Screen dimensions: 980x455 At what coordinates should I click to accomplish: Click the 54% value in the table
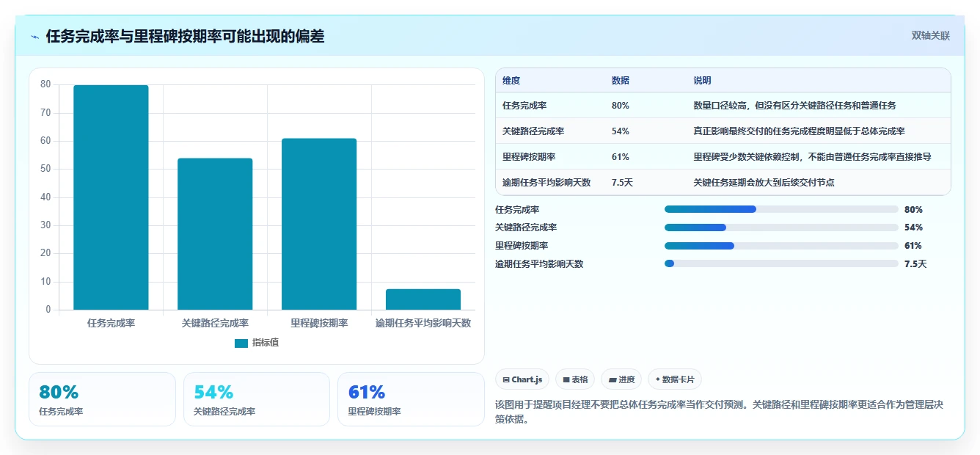point(620,131)
